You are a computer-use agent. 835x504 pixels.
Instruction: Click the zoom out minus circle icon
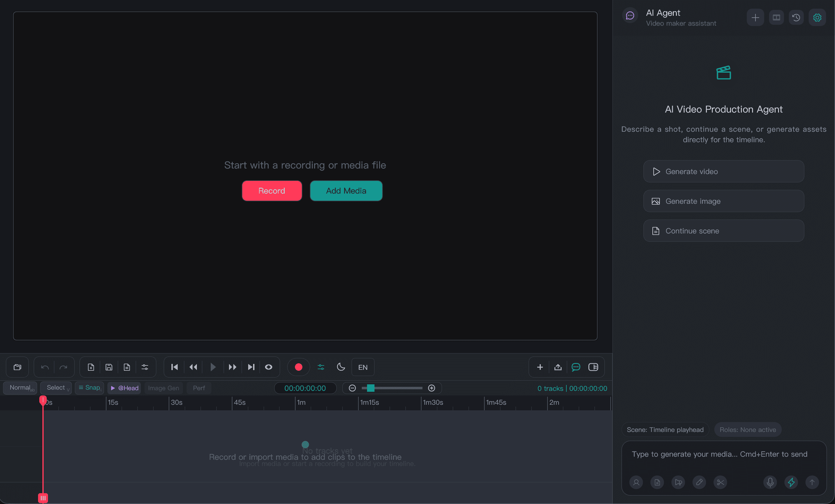pos(352,388)
